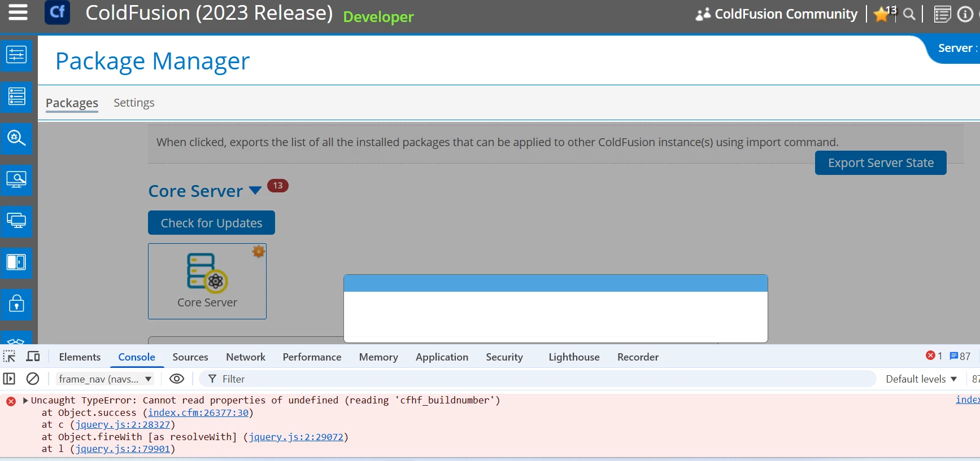Open the index.cfm:26377:30 source link
This screenshot has width=980, height=461.
(198, 412)
